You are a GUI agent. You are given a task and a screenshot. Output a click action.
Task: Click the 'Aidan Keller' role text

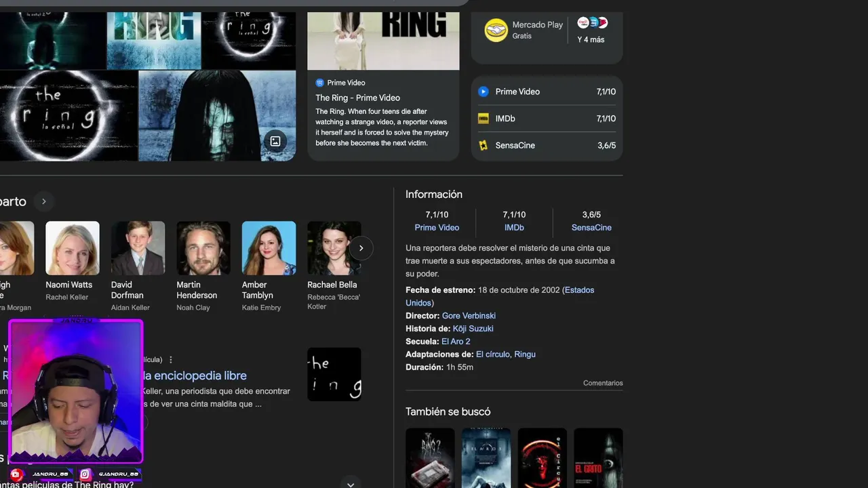[x=130, y=308]
